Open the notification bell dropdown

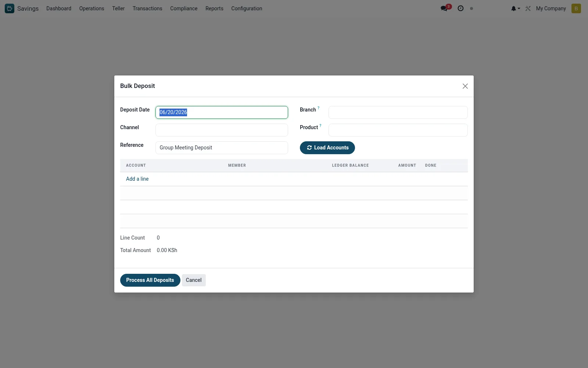pyautogui.click(x=515, y=8)
